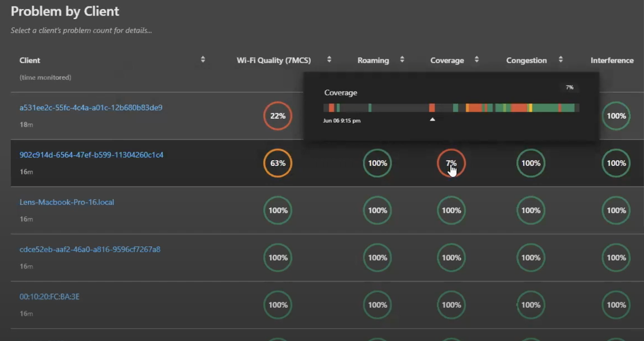The width and height of the screenshot is (644, 341).
Task: Click sort arrows for Wi-Fi Quality column
Action: 329,60
